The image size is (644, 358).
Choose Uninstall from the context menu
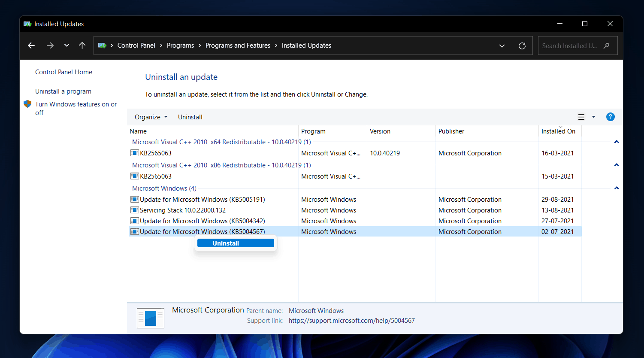pos(236,243)
